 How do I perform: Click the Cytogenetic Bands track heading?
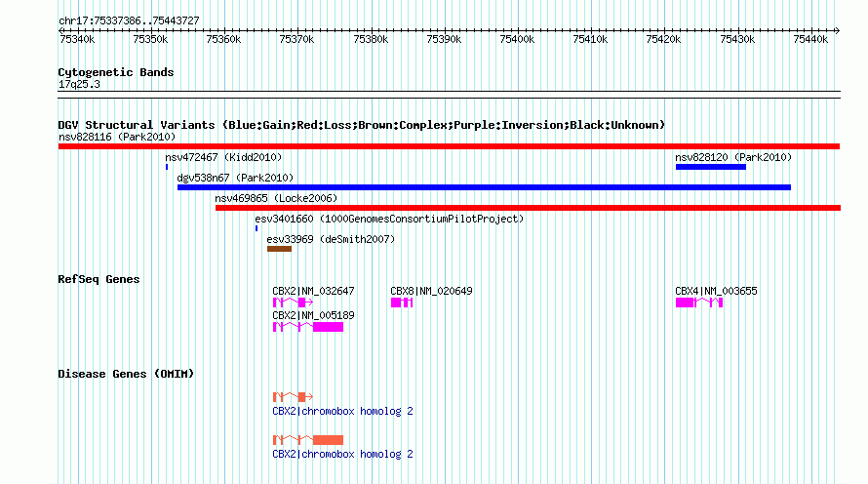point(116,72)
